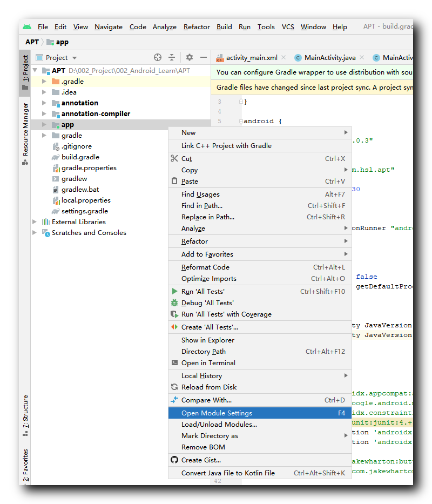The image size is (432, 504).
Task: Toggle the 2: Favorites tool window
Action: click(25, 466)
